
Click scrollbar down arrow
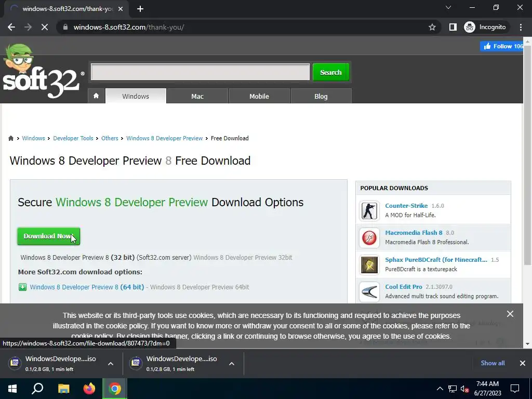pyautogui.click(x=527, y=344)
